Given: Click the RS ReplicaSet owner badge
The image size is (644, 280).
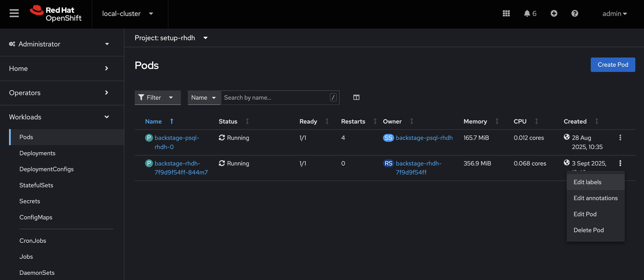Looking at the screenshot, I should point(388,163).
